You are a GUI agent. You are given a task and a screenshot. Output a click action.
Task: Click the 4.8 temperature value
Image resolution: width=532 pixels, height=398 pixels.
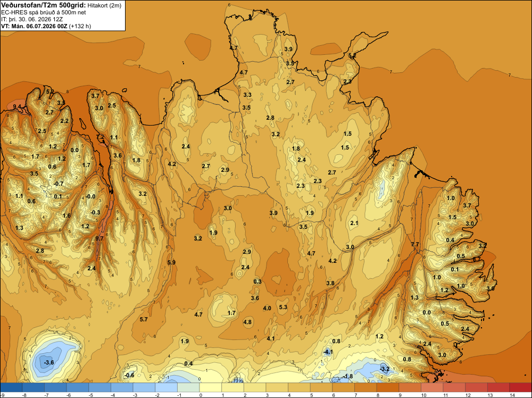248,322
